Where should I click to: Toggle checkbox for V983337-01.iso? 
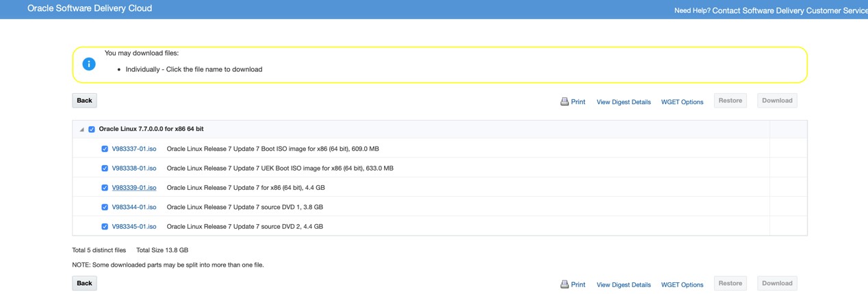[x=105, y=149]
